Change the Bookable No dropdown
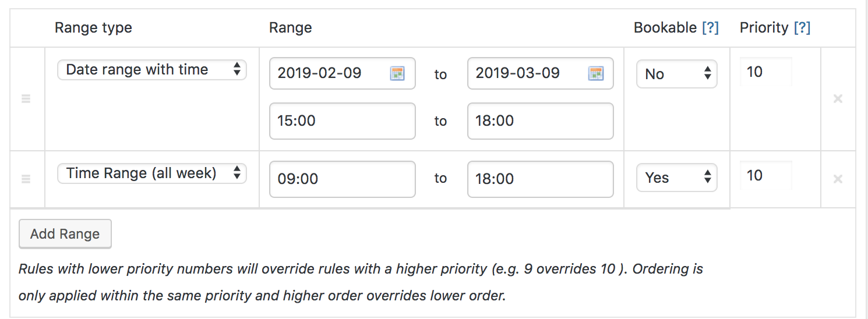 [x=677, y=74]
